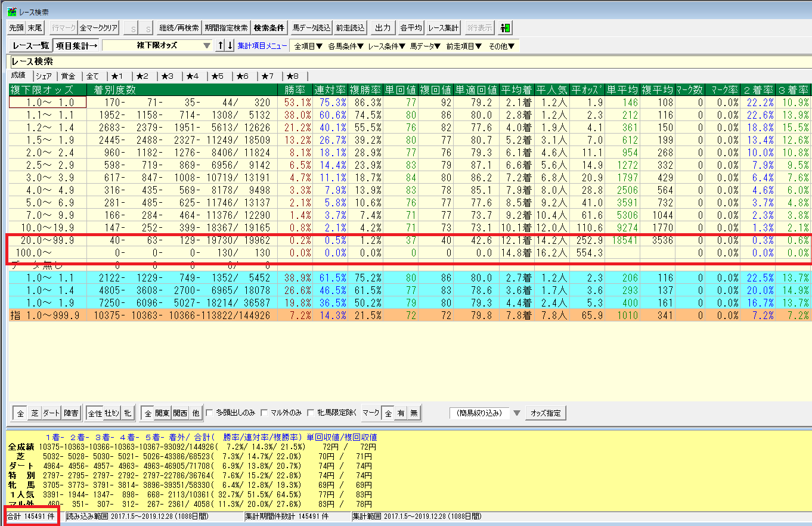Click the レース検索 window title icon
The width and height of the screenshot is (812, 526).
12,12
